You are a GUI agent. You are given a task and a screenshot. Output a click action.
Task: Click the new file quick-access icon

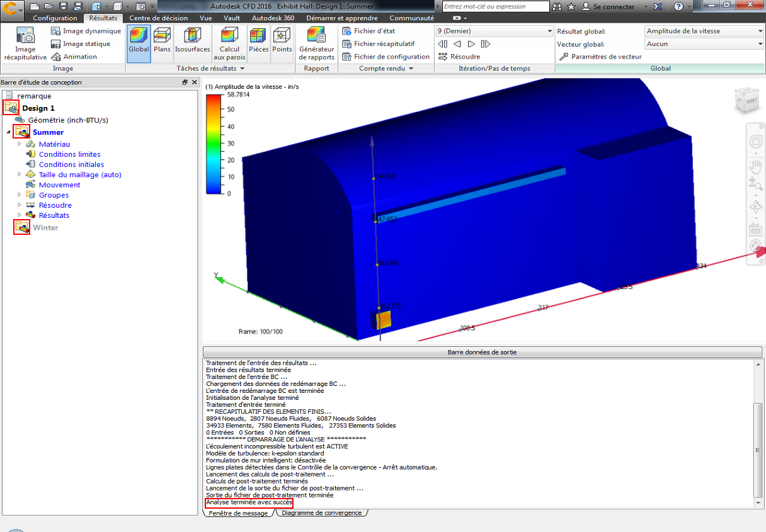(x=34, y=6)
